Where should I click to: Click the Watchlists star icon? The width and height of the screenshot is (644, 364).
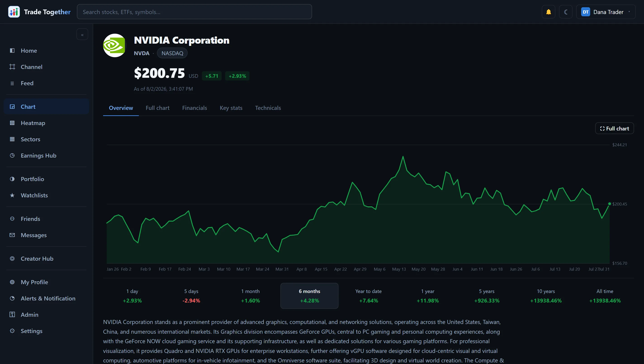click(12, 195)
